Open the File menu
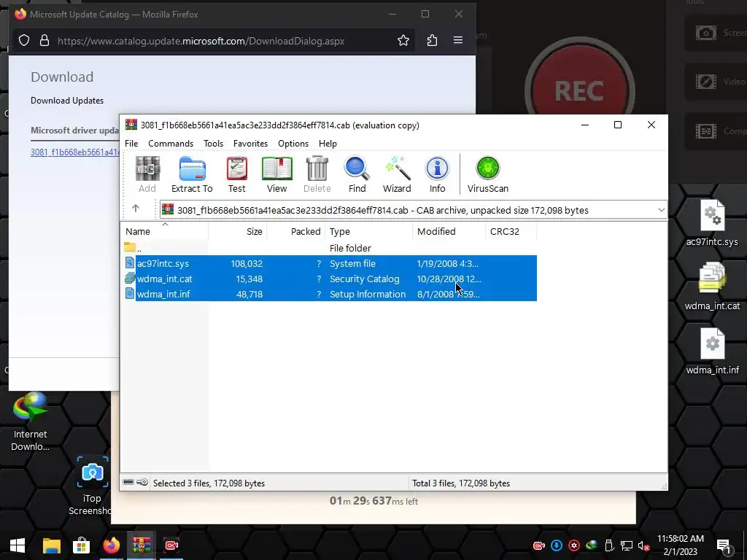747x560 pixels. click(131, 144)
